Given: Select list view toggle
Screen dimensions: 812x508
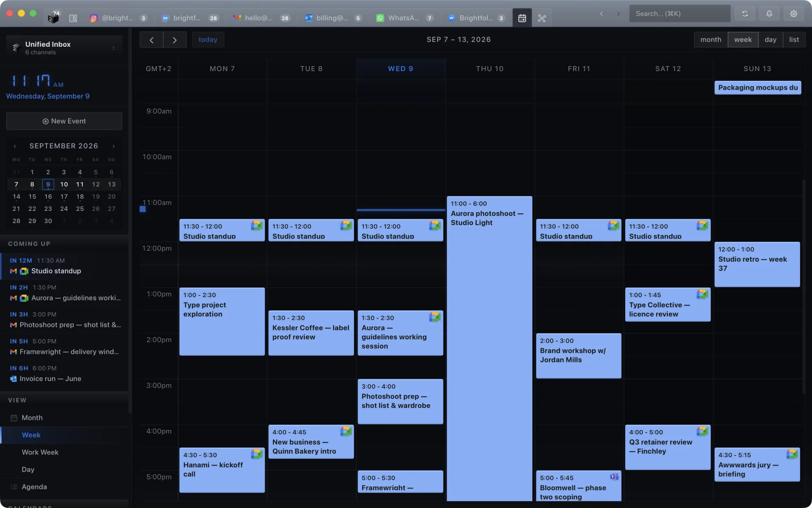Looking at the screenshot, I should (x=794, y=40).
